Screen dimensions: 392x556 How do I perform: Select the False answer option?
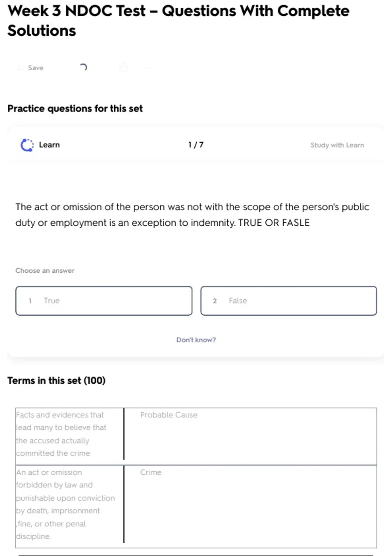point(288,301)
